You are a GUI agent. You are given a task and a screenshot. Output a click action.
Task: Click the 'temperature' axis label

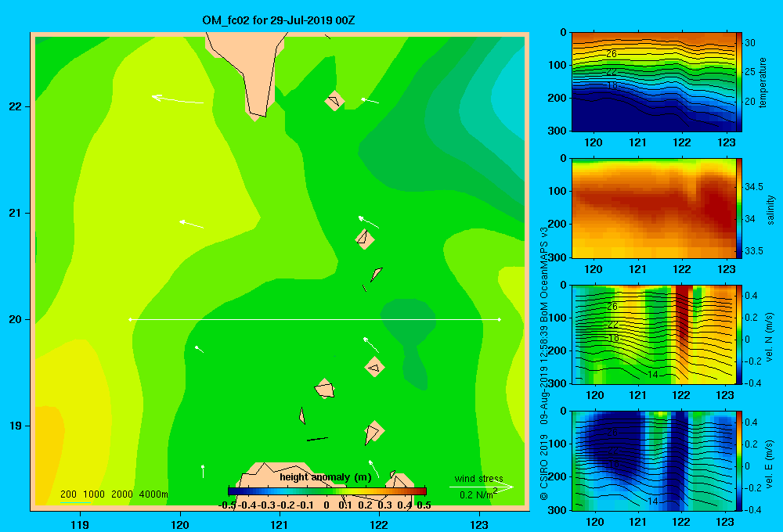tap(762, 82)
